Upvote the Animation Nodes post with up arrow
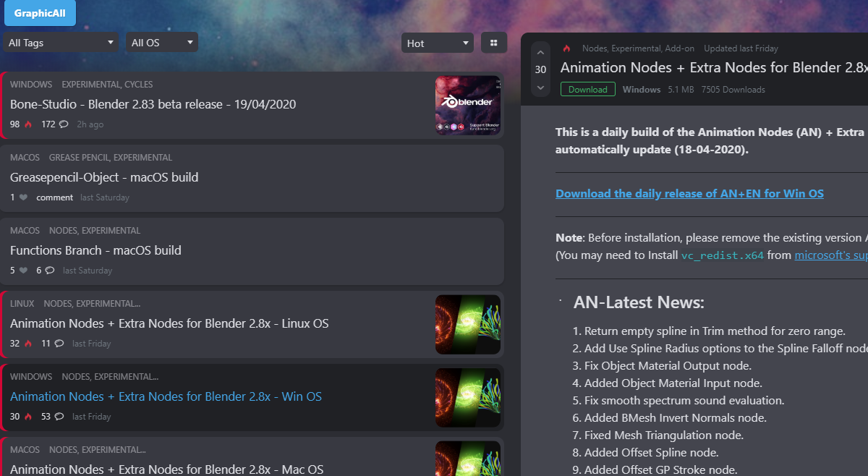 click(x=541, y=52)
